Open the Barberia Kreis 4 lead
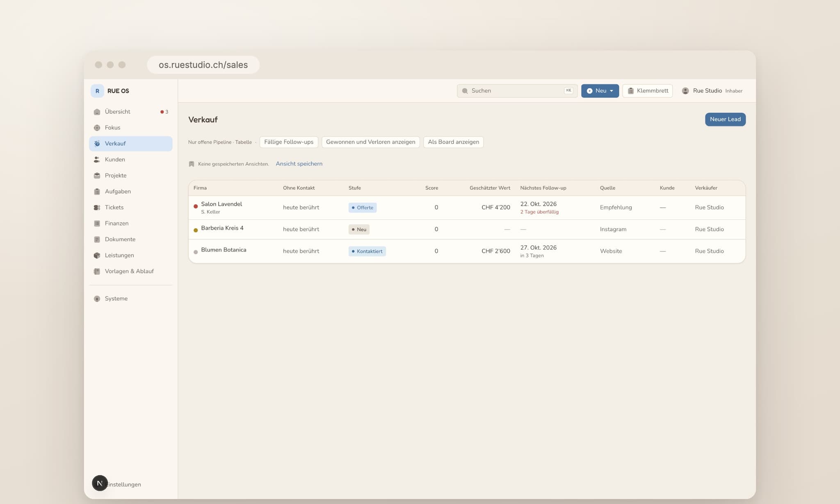840x504 pixels. pos(467,229)
